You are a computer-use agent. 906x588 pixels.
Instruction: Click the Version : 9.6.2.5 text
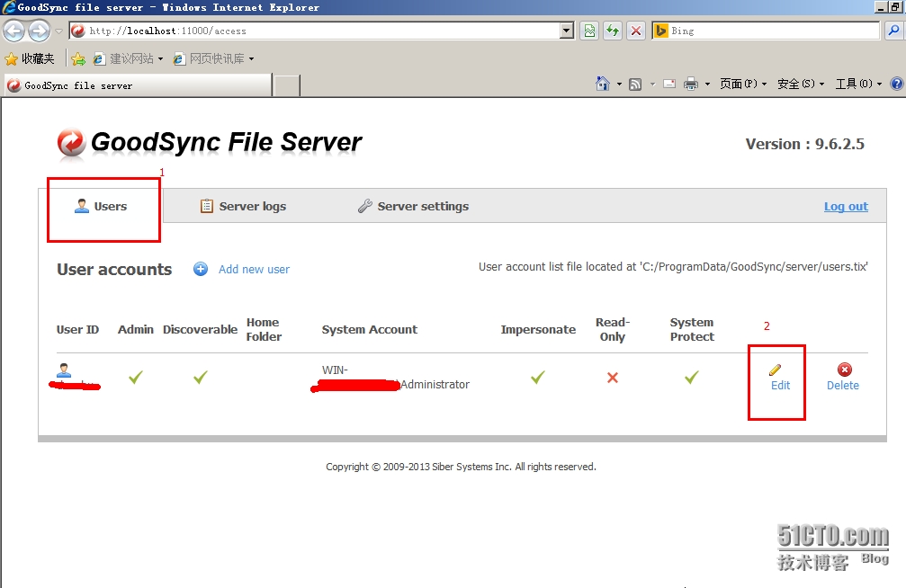[x=805, y=144]
